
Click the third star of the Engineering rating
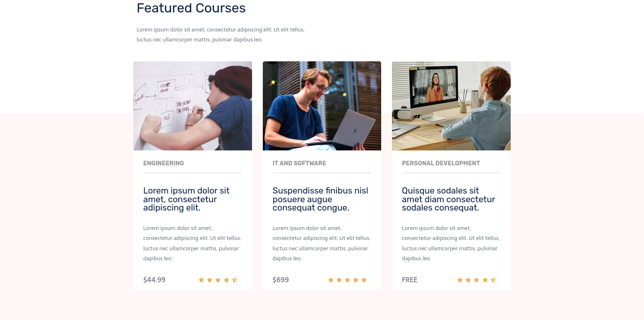(218, 280)
